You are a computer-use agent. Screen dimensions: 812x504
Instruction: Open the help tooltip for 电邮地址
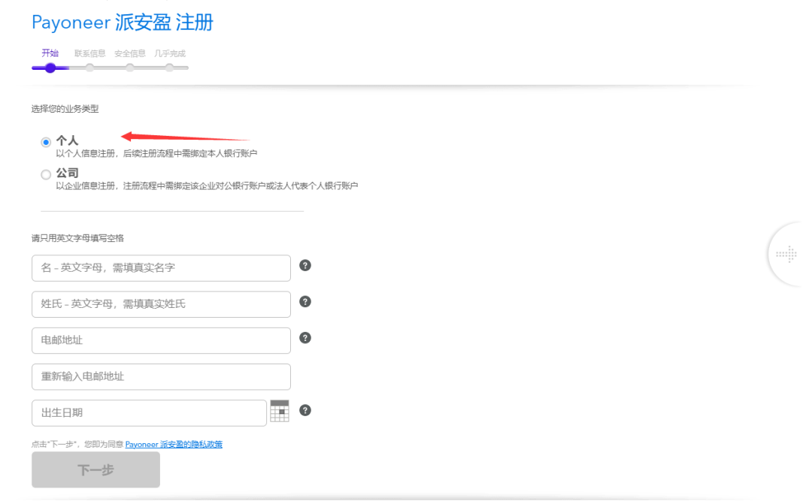click(304, 338)
